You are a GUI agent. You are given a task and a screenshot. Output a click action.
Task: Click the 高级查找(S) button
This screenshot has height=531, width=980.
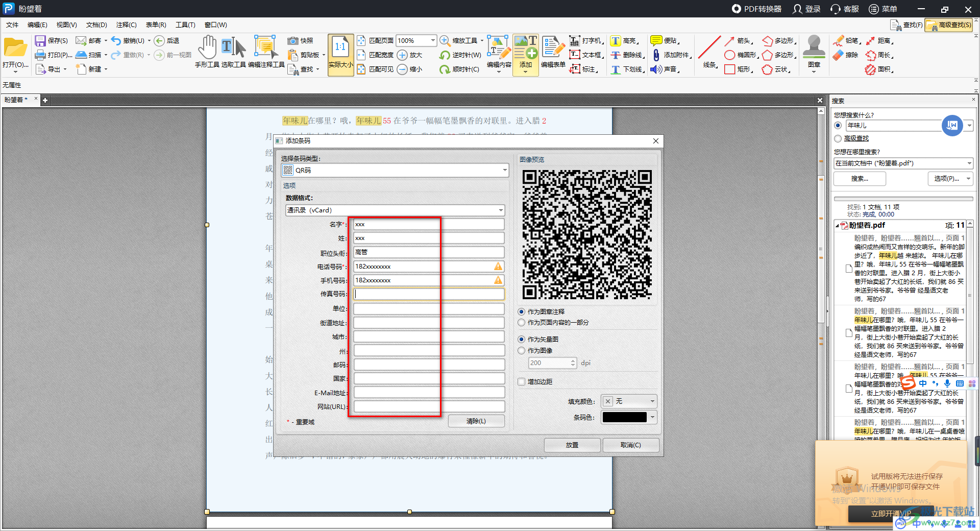(949, 25)
